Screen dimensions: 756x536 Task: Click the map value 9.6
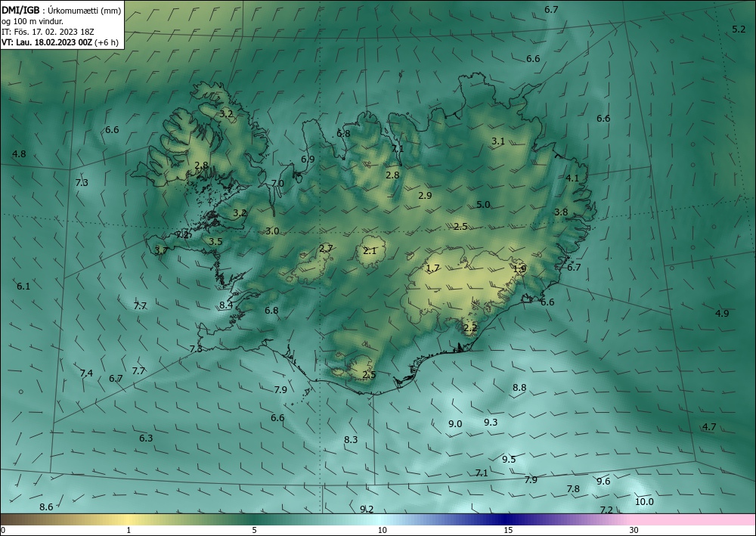[x=603, y=482]
